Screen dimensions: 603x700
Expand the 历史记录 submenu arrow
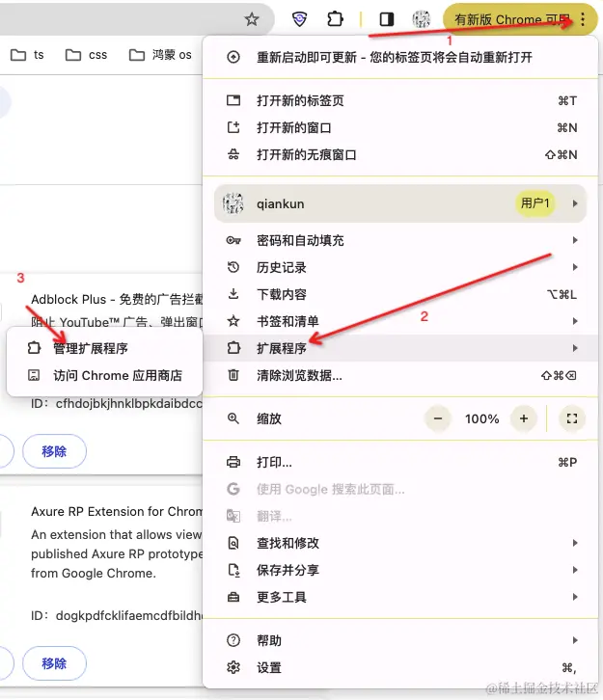(x=575, y=267)
